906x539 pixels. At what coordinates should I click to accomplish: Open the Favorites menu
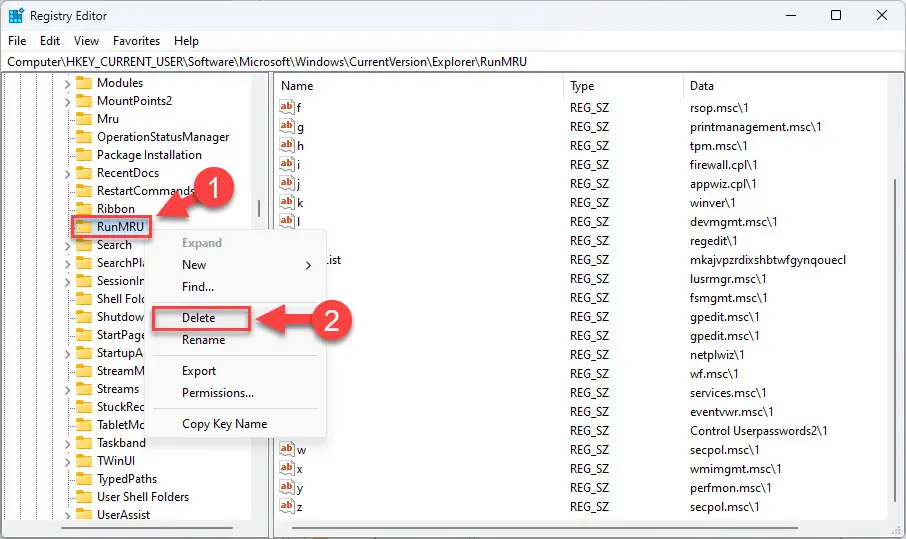[x=136, y=41]
